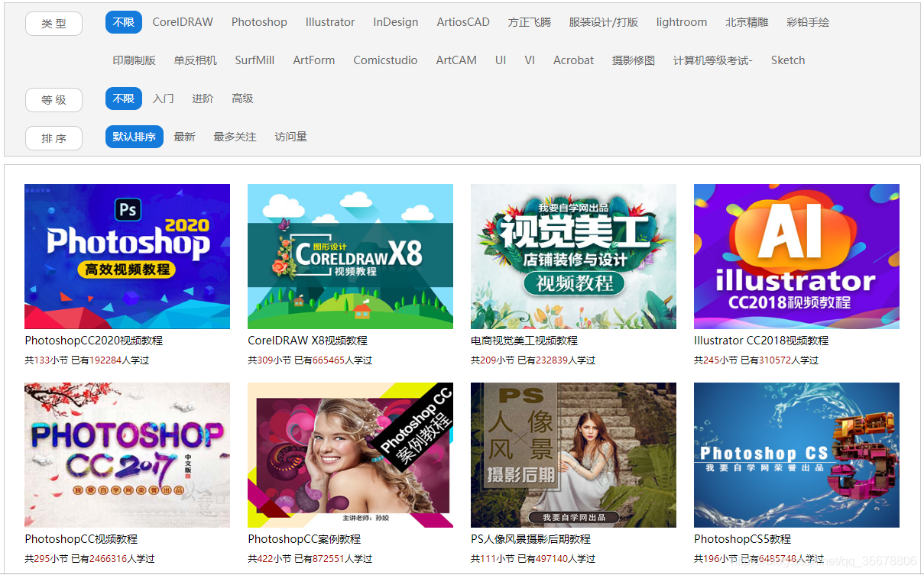924x575 pixels.
Task: Sort courses by 最多关注
Action: click(235, 137)
